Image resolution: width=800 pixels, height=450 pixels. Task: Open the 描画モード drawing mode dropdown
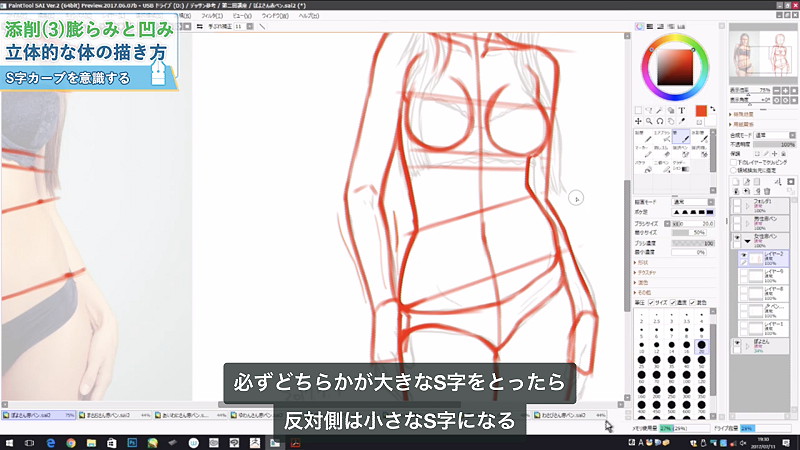tap(694, 202)
